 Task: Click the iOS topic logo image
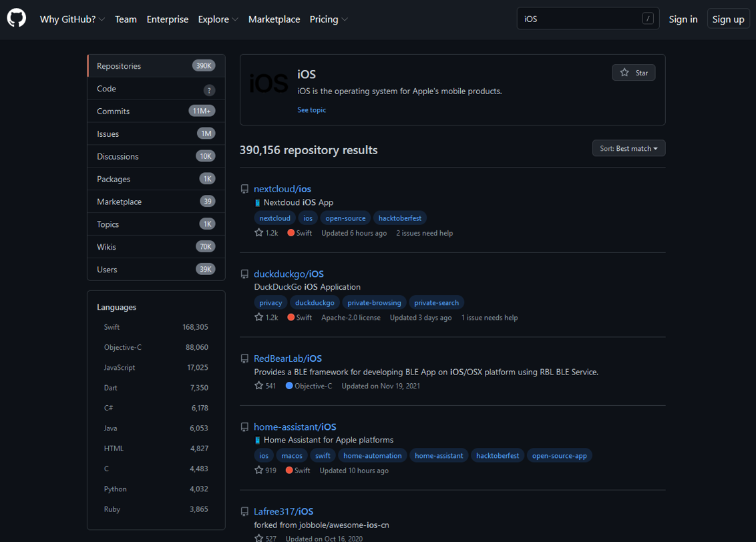268,84
